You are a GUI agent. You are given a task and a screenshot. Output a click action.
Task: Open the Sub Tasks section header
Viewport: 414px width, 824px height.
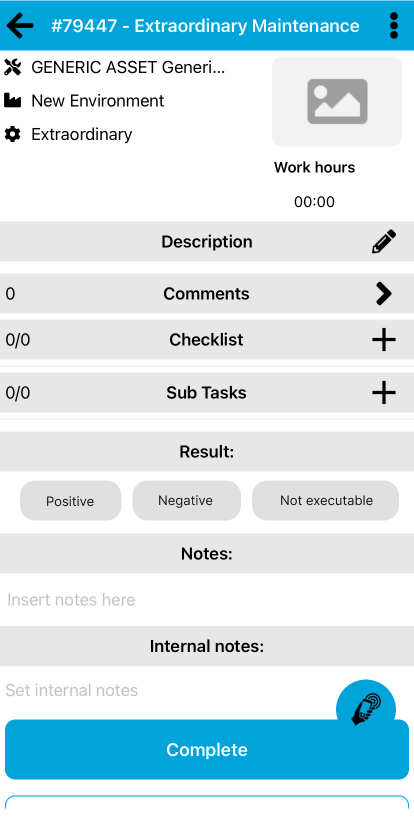(206, 393)
